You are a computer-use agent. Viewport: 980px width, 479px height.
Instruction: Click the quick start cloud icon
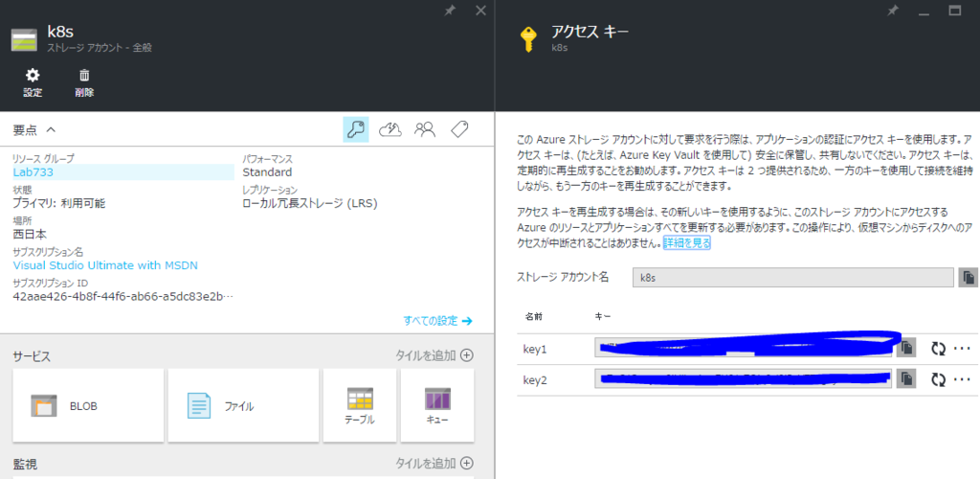click(x=390, y=129)
